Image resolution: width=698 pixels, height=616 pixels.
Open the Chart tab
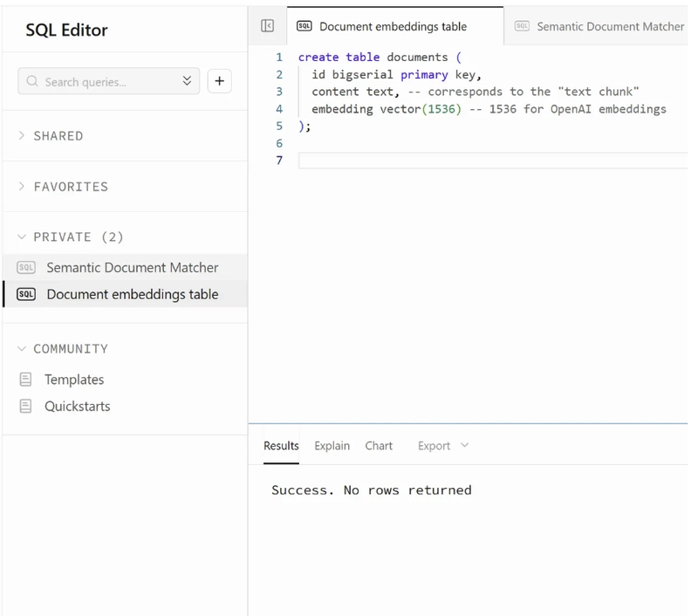point(379,446)
